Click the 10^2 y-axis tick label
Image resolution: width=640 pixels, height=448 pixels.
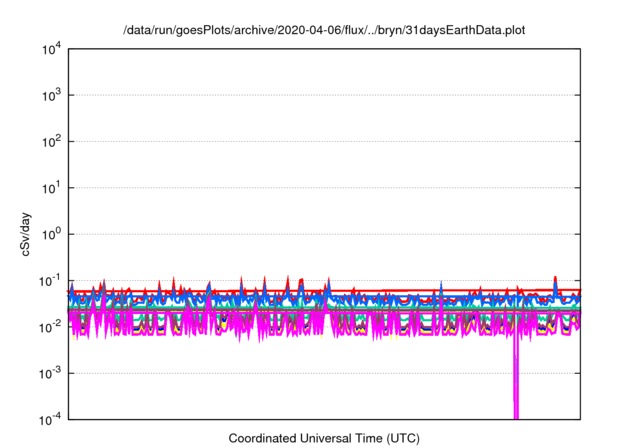(50, 141)
